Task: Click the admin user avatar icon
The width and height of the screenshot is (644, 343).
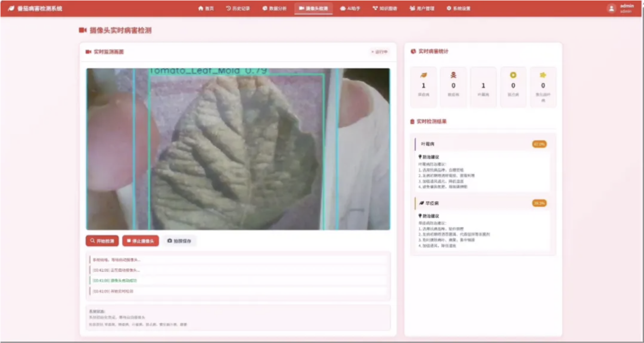Action: (612, 8)
